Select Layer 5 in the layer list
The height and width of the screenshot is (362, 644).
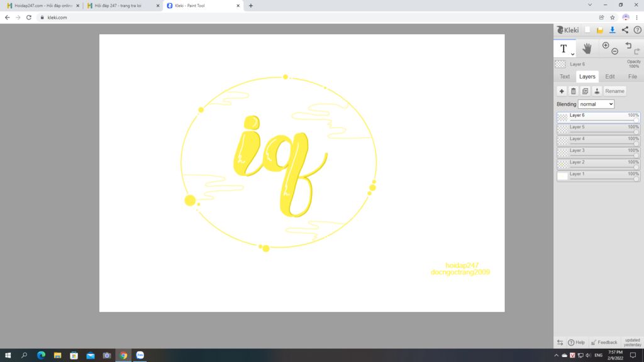(x=599, y=129)
